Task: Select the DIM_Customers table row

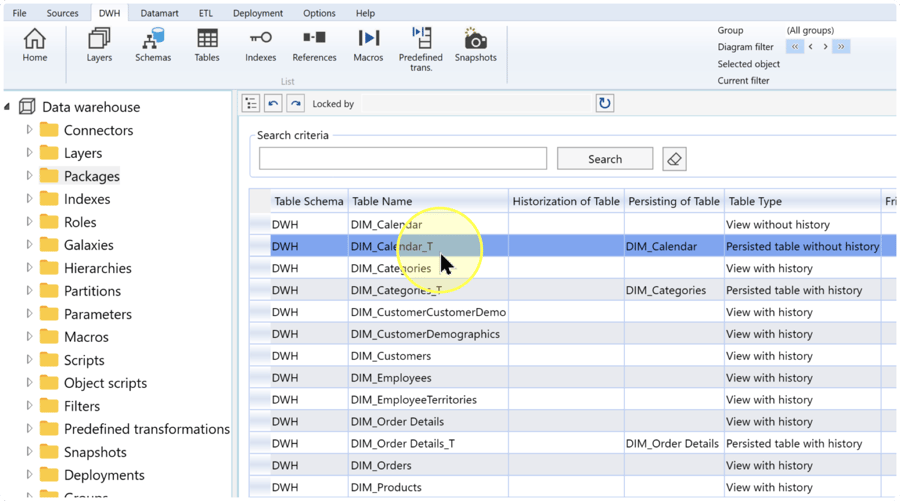Action: (572, 356)
